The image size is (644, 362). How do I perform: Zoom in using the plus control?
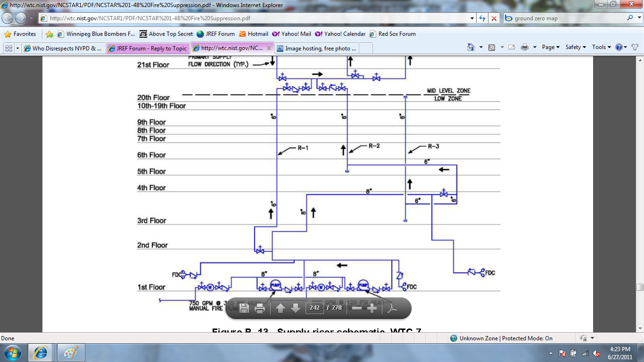point(372,308)
